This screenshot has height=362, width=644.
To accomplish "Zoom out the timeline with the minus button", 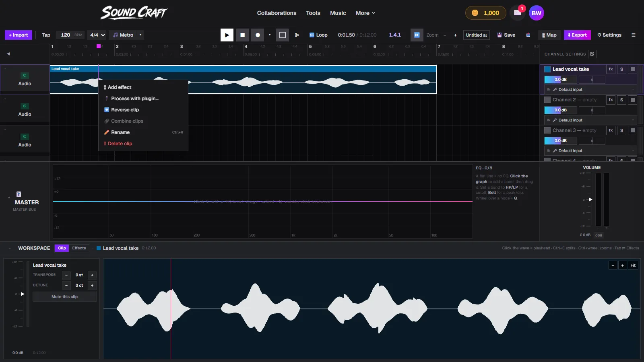I will [x=445, y=35].
